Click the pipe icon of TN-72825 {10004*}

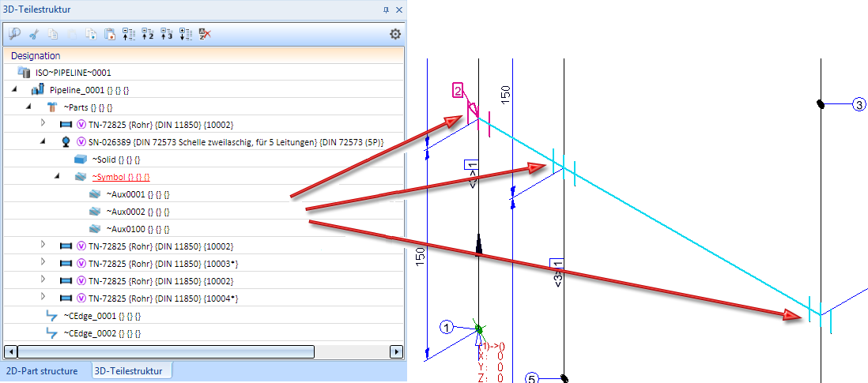(x=66, y=299)
